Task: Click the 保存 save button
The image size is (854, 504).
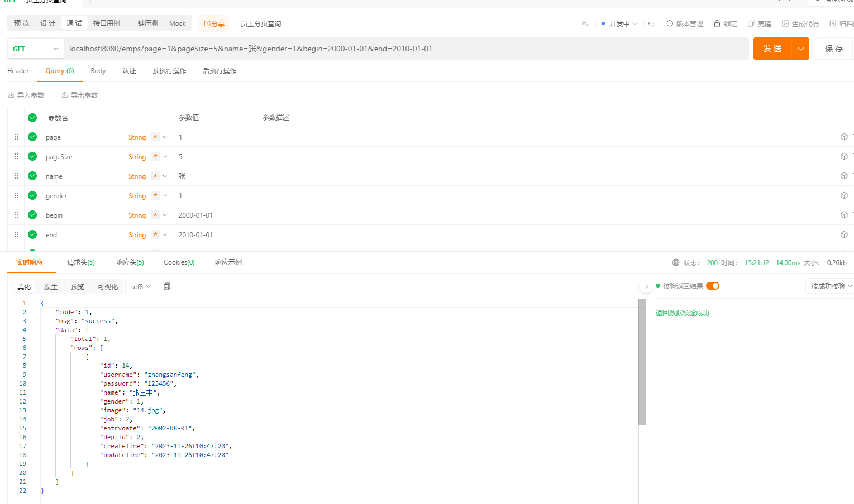Action: [x=833, y=49]
